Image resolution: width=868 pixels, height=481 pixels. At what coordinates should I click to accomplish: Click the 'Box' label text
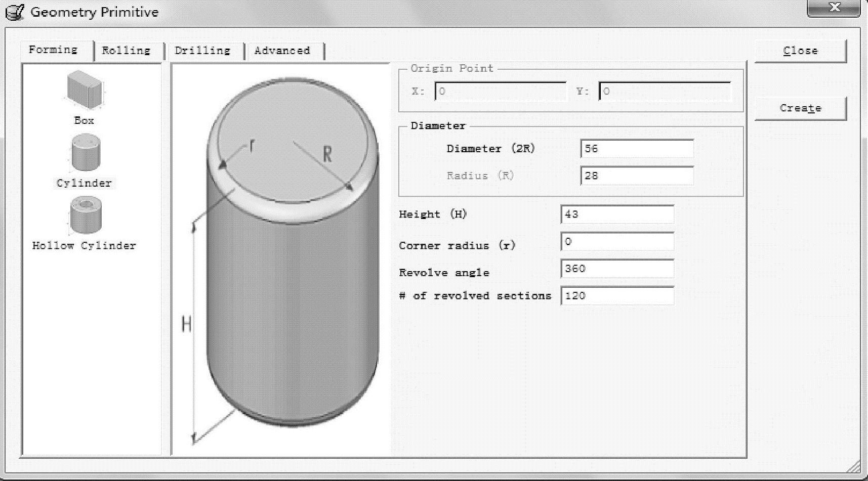(84, 120)
